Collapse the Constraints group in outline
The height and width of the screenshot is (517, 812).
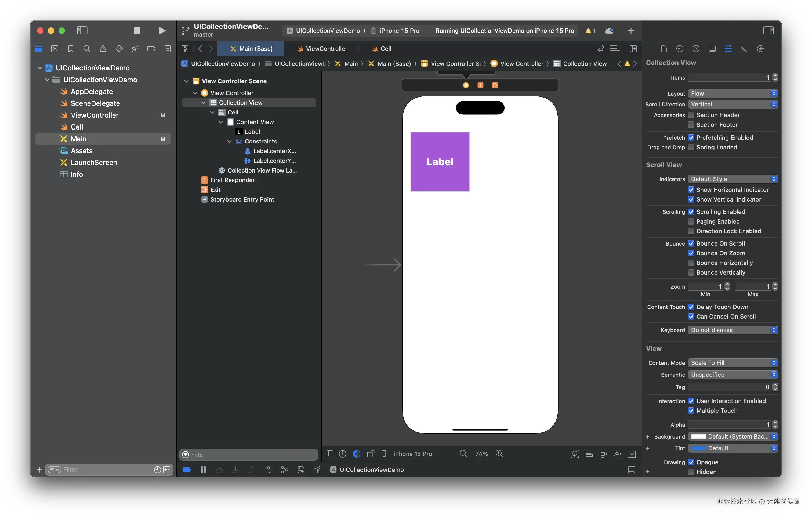click(x=229, y=141)
